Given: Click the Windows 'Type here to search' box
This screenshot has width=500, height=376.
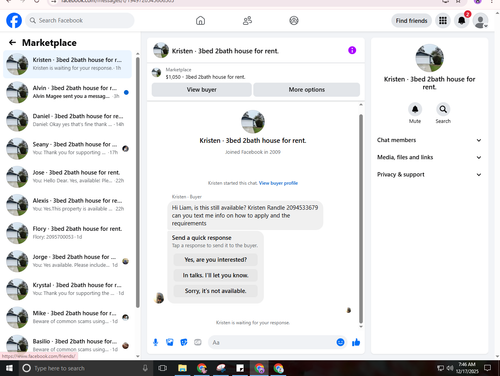Looking at the screenshot, I should 85,368.
